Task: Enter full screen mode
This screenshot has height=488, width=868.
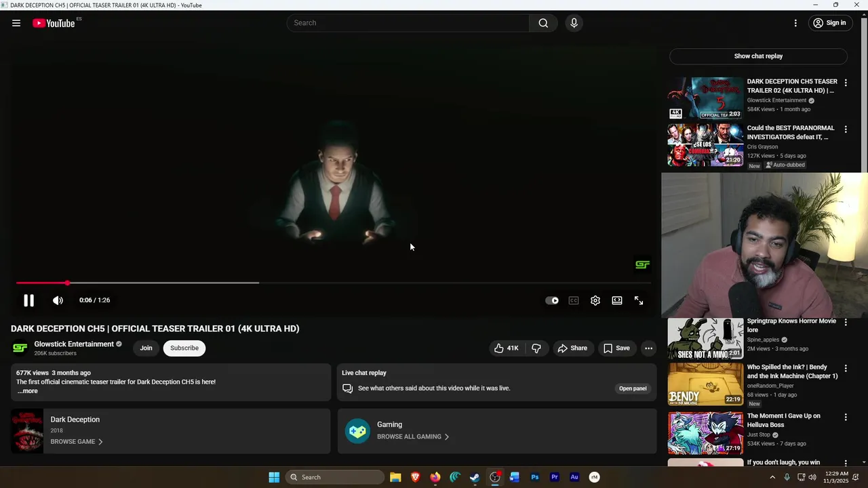Action: pyautogui.click(x=639, y=300)
